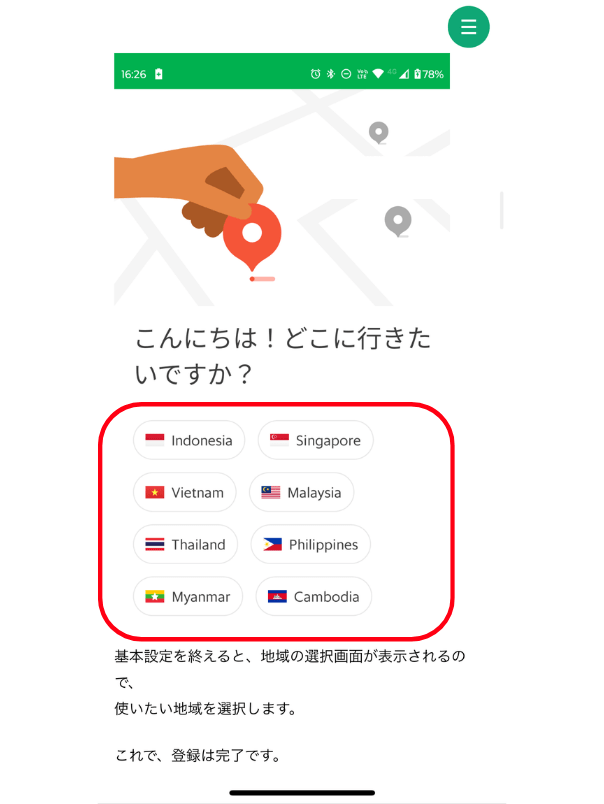
Task: Open the green hamburger menu button
Action: tap(468, 27)
